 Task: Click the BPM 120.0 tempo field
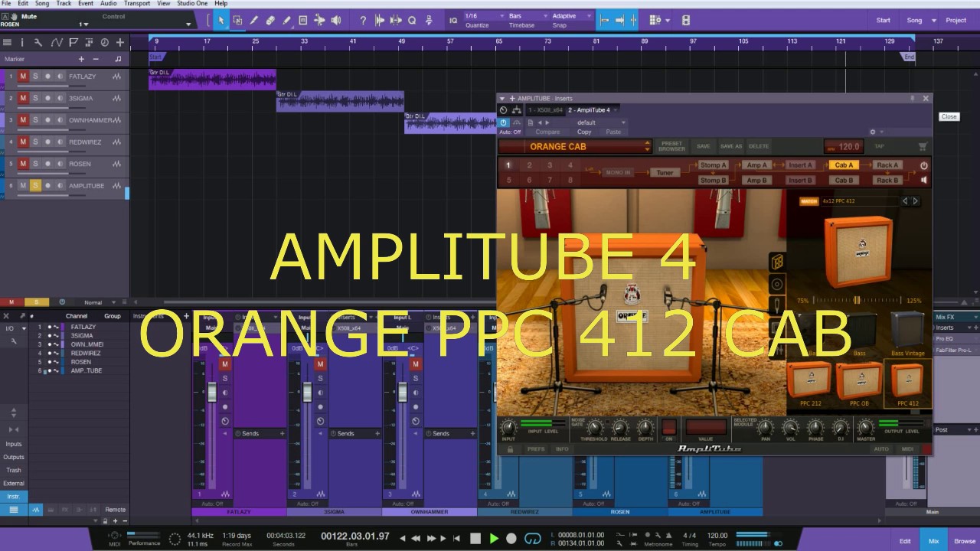(x=844, y=146)
